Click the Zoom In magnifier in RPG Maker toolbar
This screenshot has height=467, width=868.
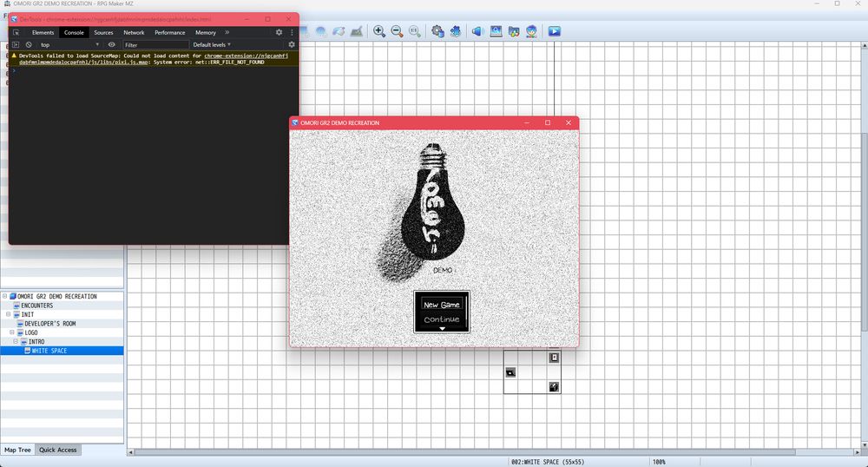(379, 31)
